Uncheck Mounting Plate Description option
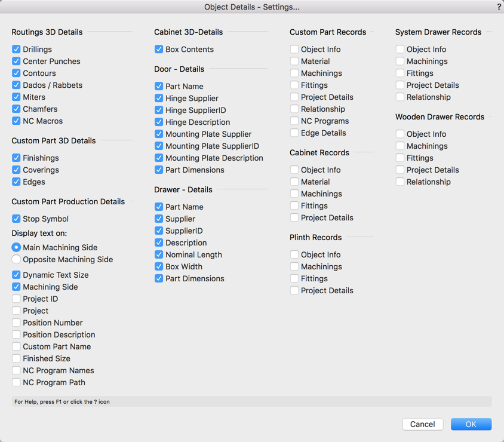The image size is (504, 442). (x=159, y=158)
